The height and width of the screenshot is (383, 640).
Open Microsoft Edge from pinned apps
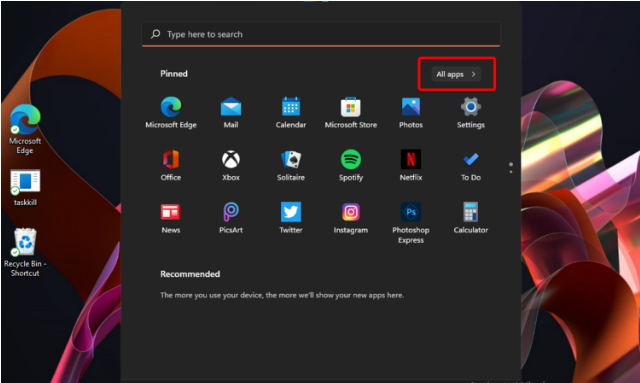click(x=171, y=113)
